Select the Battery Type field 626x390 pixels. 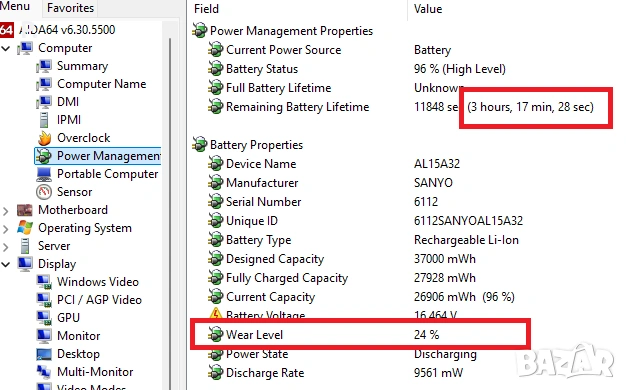[258, 240]
